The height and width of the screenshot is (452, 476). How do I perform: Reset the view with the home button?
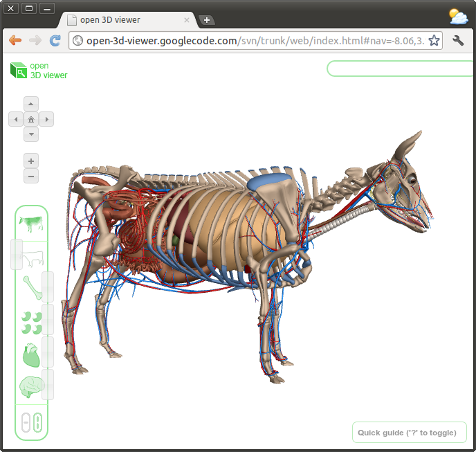pos(31,120)
